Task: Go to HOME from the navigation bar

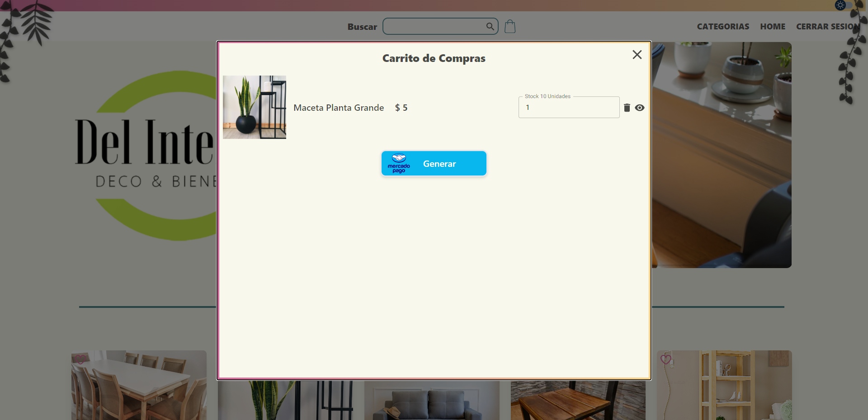Action: tap(773, 26)
